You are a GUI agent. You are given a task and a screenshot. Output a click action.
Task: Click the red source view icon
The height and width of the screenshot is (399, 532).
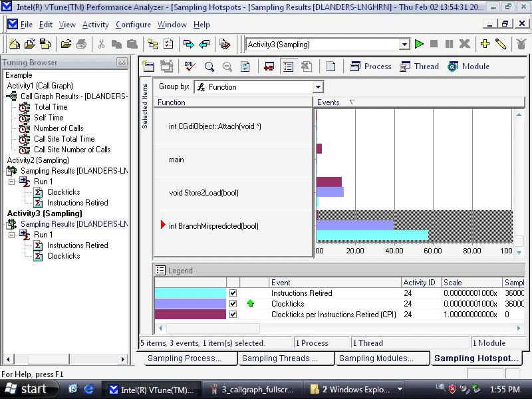click(269, 66)
